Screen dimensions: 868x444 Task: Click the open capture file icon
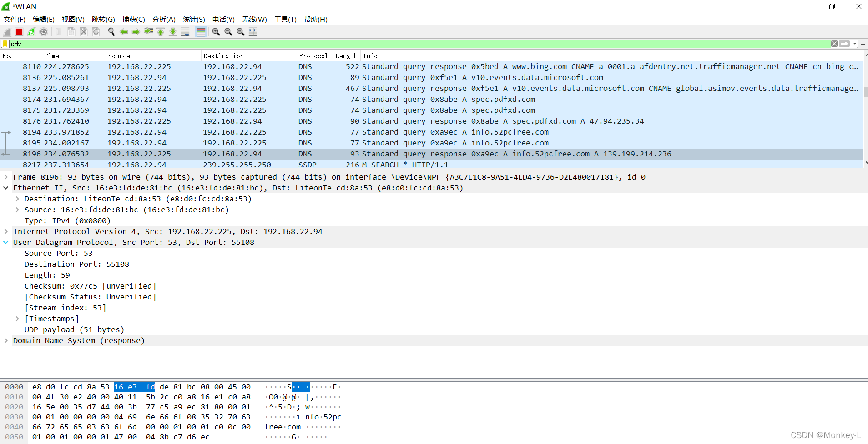(59, 32)
